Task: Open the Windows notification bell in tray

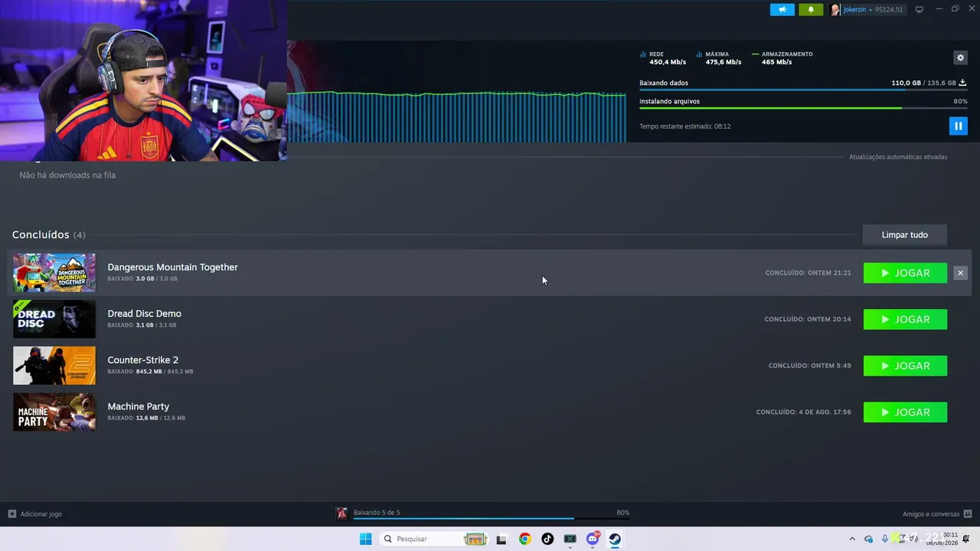Action: tap(966, 539)
